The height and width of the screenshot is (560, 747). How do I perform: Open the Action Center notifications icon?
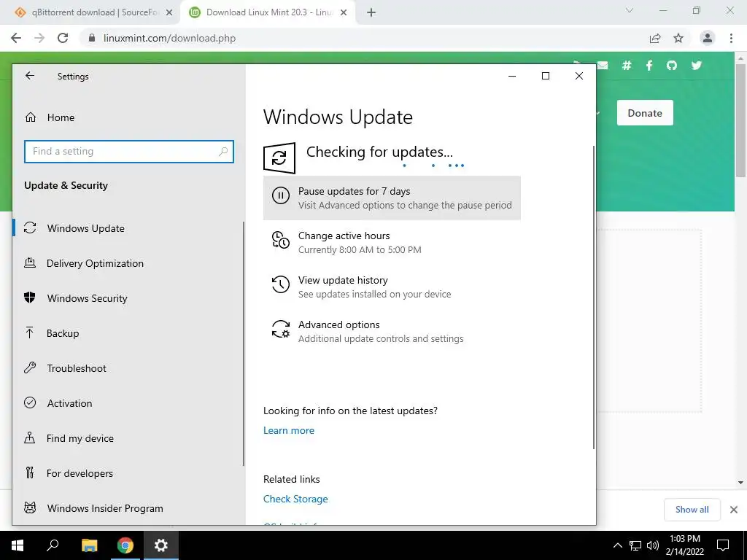pos(723,545)
